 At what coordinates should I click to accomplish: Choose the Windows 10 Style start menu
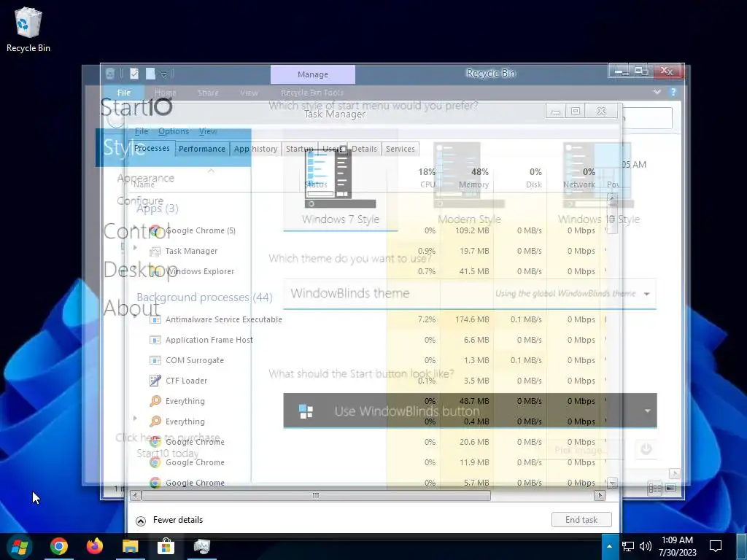598,183
